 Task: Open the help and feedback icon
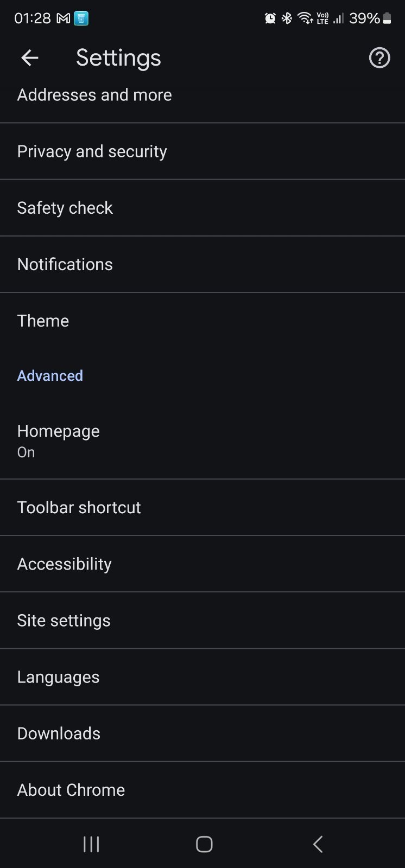[379, 58]
